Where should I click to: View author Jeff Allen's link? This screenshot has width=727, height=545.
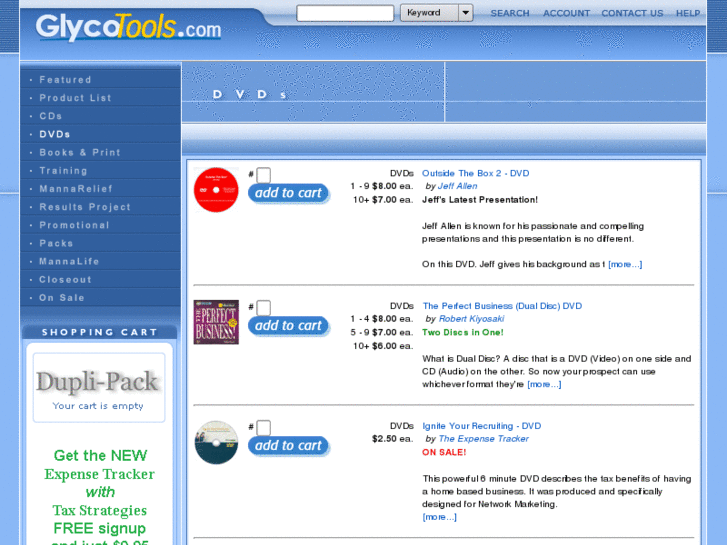[x=457, y=186]
